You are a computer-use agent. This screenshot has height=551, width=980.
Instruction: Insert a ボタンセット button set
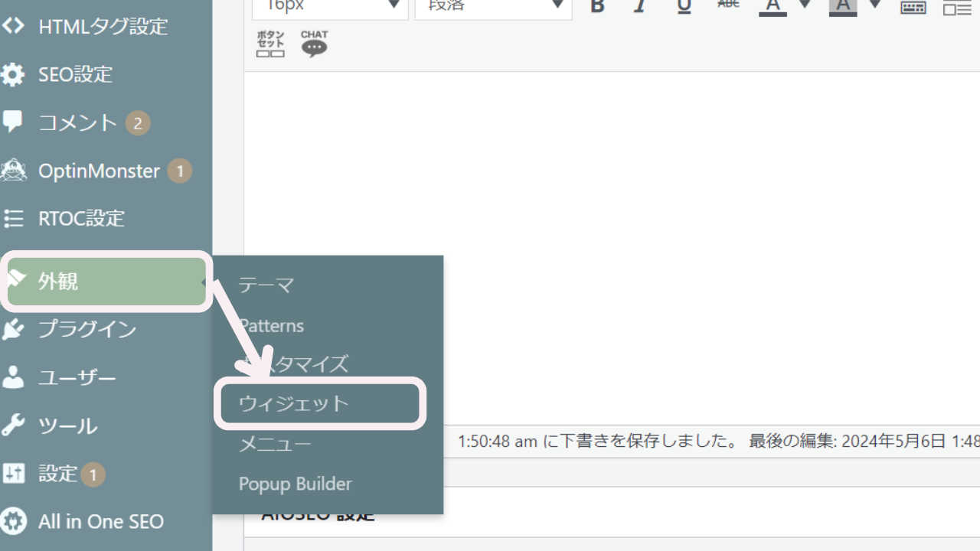[270, 44]
